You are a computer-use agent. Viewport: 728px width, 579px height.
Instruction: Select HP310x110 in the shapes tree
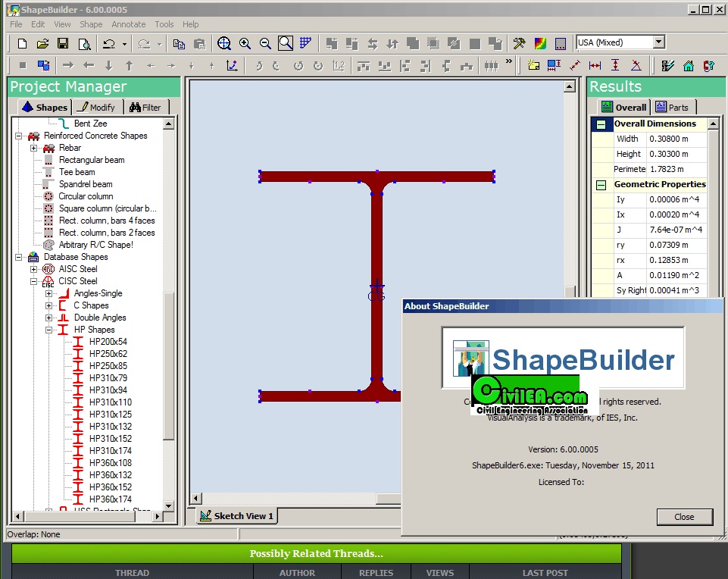[x=111, y=402]
